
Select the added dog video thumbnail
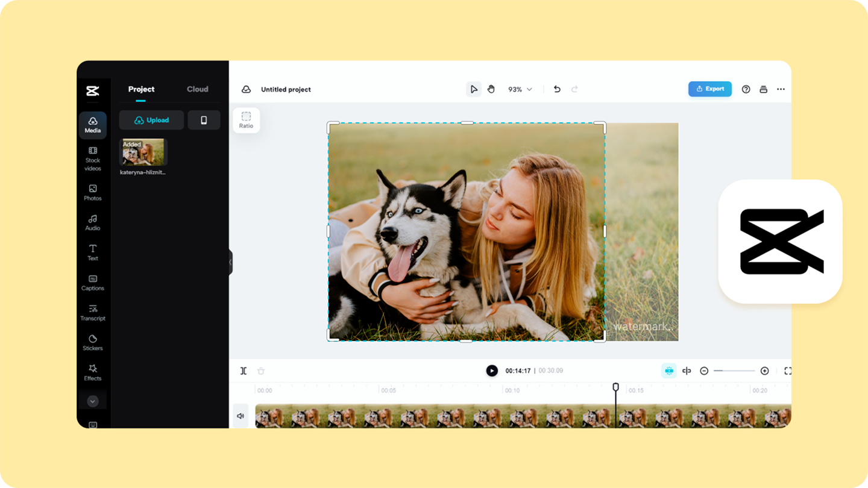click(143, 152)
